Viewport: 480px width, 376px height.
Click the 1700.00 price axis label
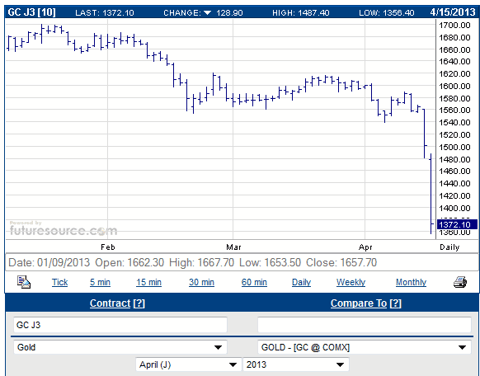tap(455, 25)
